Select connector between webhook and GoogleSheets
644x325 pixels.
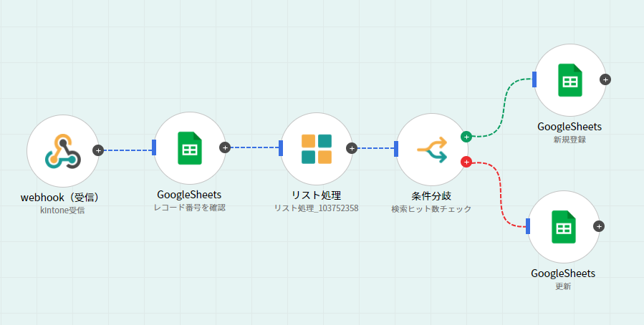[128, 150]
